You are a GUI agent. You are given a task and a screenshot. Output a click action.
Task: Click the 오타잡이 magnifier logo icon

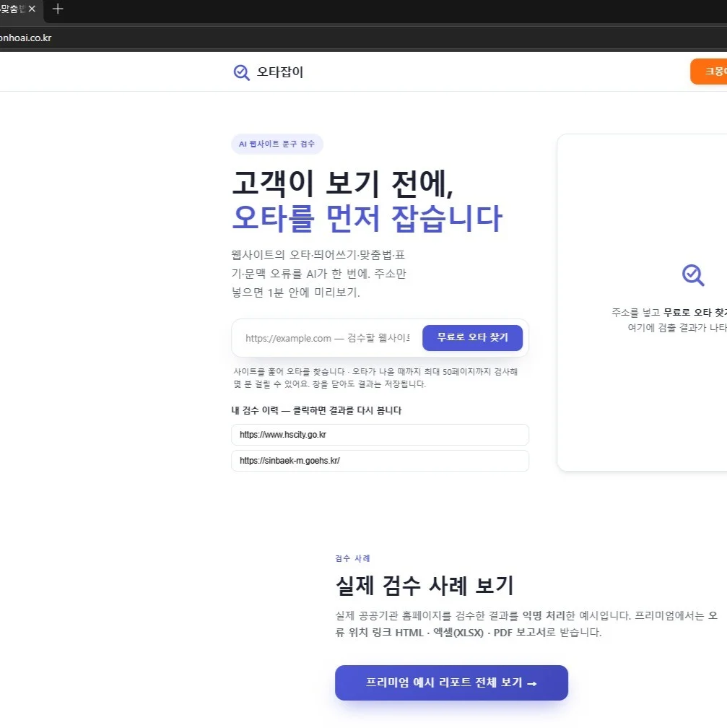click(241, 72)
